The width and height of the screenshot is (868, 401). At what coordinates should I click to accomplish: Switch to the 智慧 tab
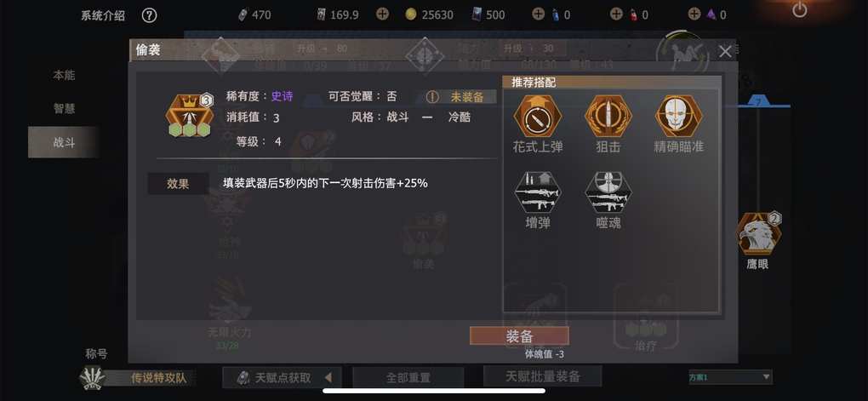(x=64, y=109)
